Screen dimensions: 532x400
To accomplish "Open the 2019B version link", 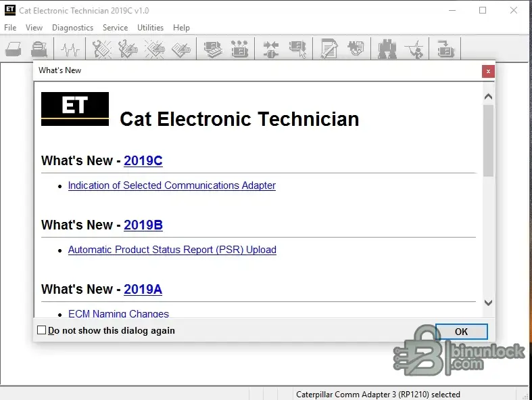I will click(x=143, y=225).
